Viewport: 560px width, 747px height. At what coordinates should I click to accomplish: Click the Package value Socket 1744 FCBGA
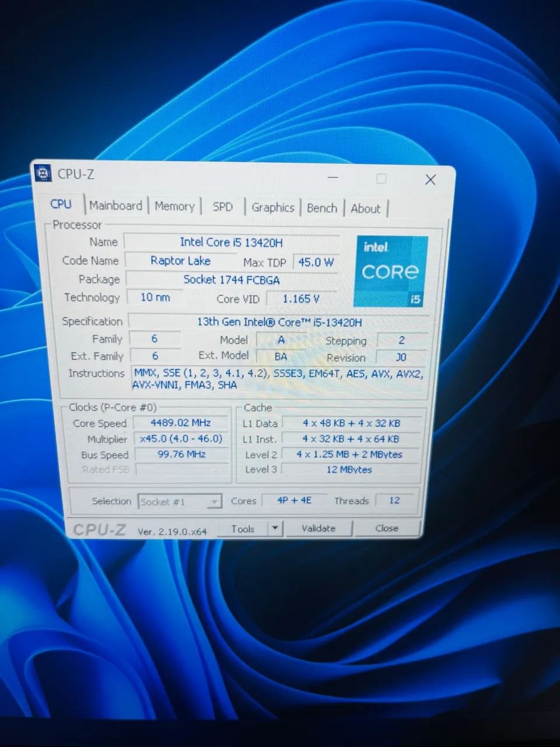pos(231,280)
